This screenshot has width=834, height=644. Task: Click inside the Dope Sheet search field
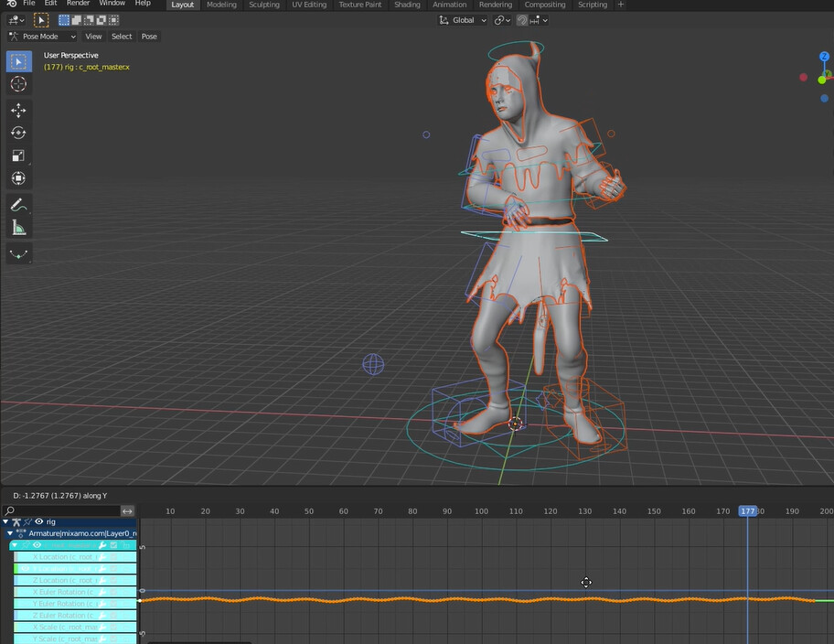[x=59, y=510]
